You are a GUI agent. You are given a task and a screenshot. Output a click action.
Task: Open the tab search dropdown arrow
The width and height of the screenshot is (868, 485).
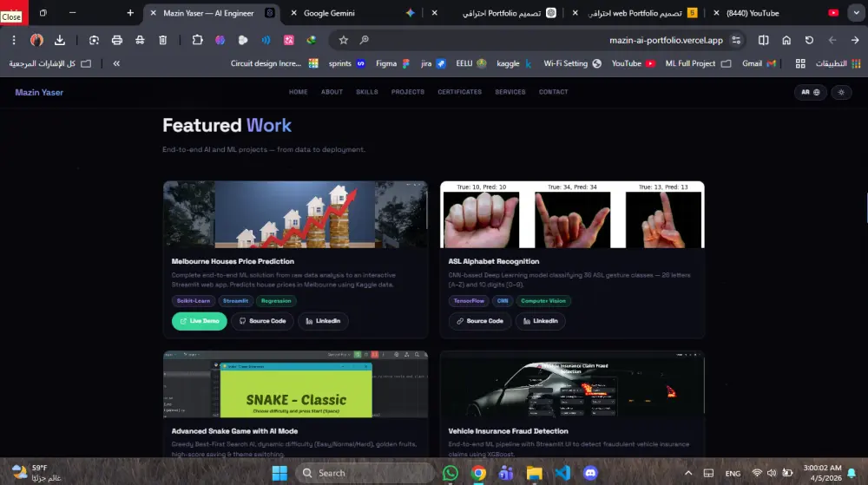(x=856, y=13)
